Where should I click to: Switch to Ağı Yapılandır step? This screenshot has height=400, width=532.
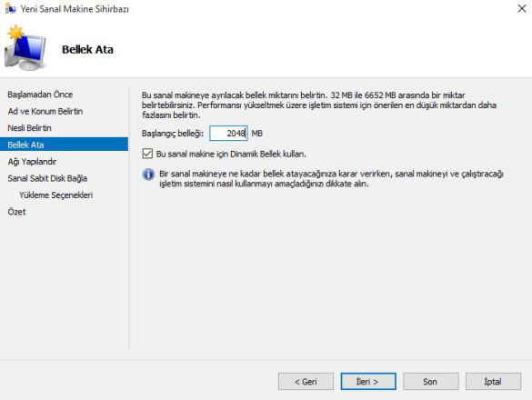32,162
